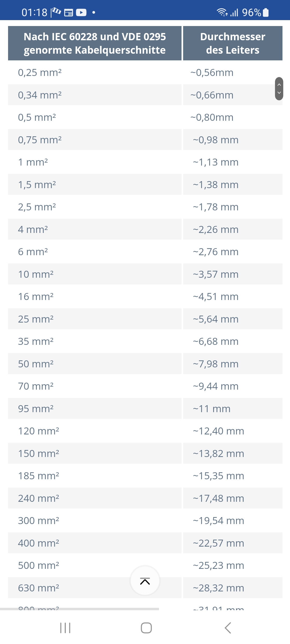
Task: Select the "Durchmesser des Leiters" column header
Action: tap(233, 43)
